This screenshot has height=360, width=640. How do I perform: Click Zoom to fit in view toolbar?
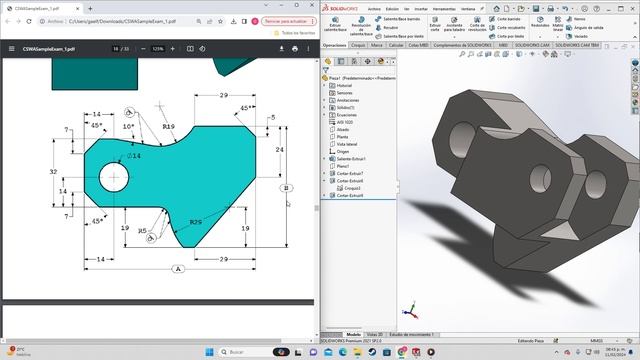pyautogui.click(x=462, y=54)
